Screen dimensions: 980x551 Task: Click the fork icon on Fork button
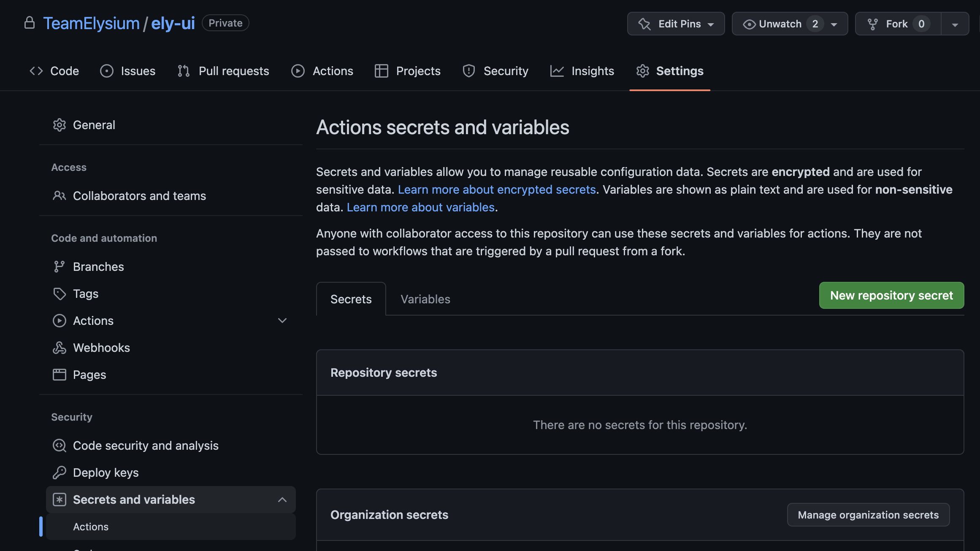pyautogui.click(x=873, y=24)
